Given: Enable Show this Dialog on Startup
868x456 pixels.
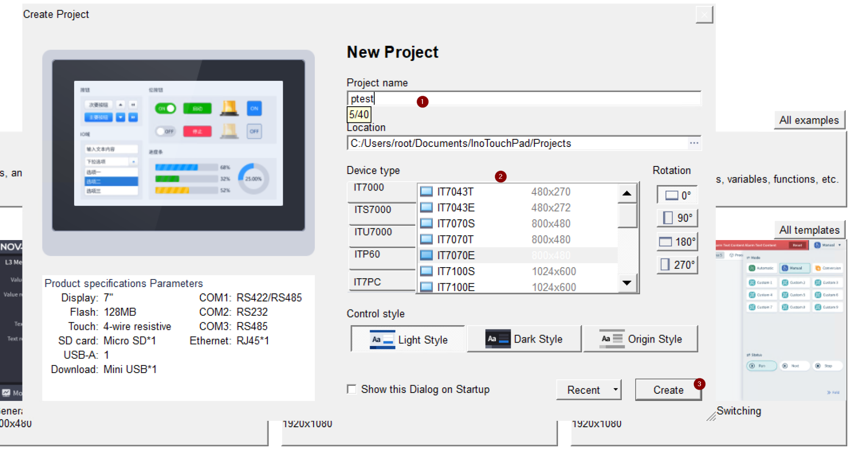Looking at the screenshot, I should click(x=352, y=389).
